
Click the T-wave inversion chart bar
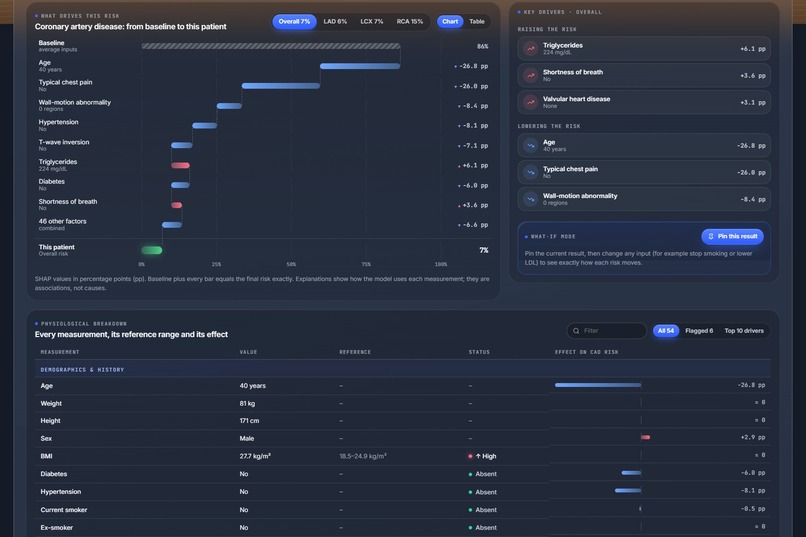pyautogui.click(x=182, y=145)
